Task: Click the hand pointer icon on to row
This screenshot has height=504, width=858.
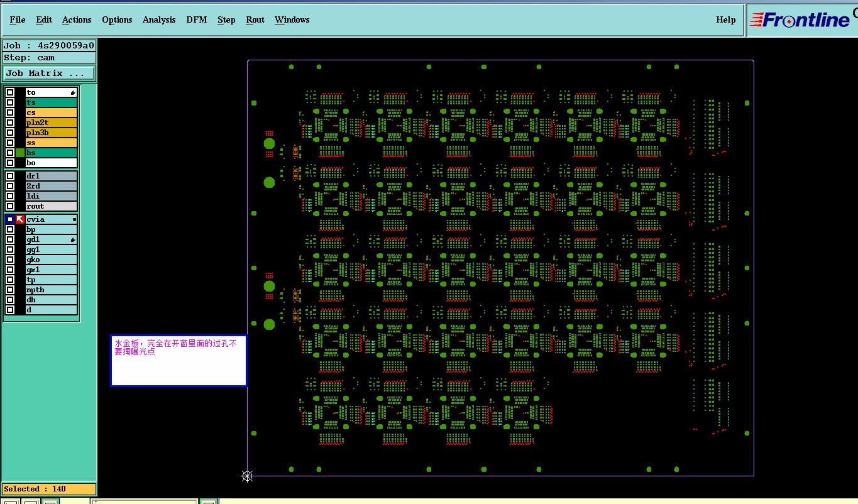Action: [73, 93]
